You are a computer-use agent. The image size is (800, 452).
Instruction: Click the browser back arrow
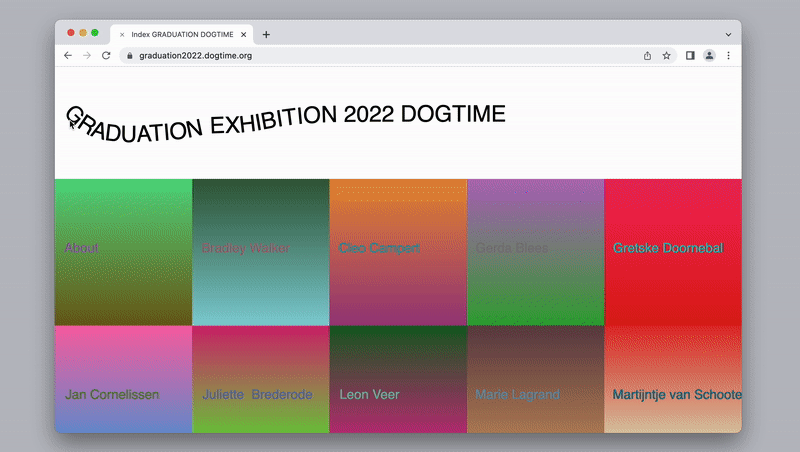click(x=68, y=56)
